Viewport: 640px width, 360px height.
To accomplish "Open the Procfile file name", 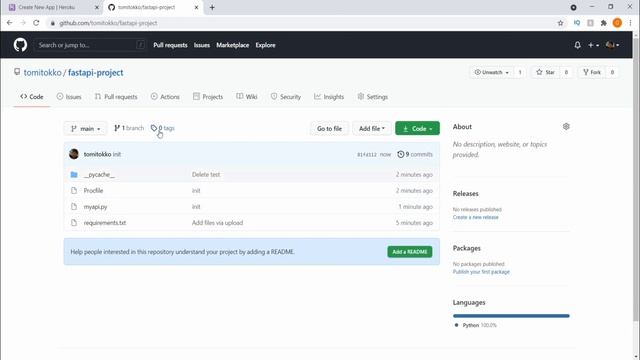I will [x=93, y=191].
